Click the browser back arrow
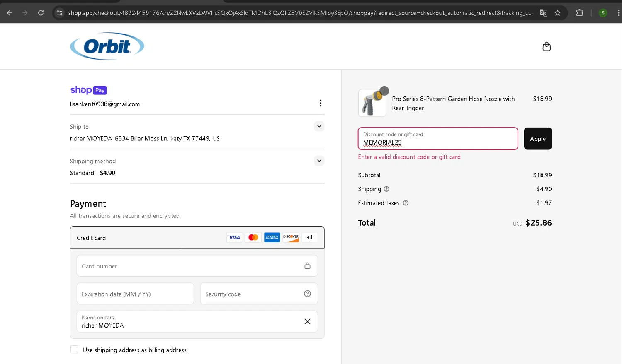This screenshot has width=622, height=364. click(x=9, y=13)
